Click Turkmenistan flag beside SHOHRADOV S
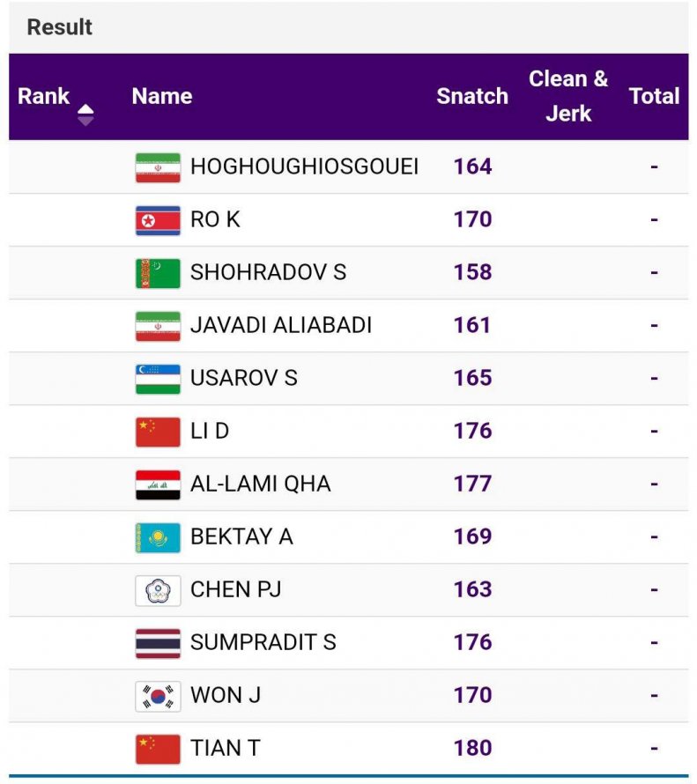Screen dimensions: 697x784 pos(158,273)
